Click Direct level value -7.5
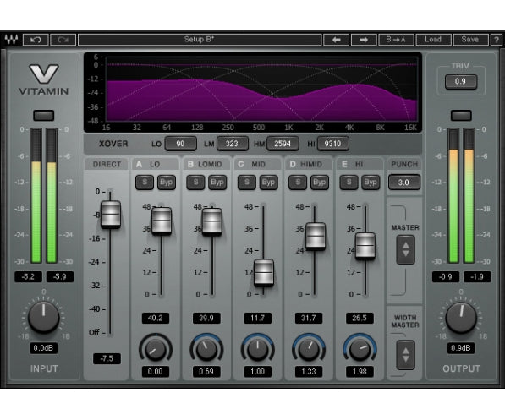The image size is (505, 420). coord(107,358)
